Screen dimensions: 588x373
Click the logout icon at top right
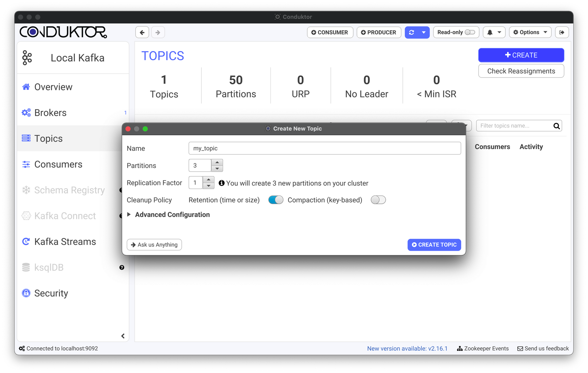[562, 32]
